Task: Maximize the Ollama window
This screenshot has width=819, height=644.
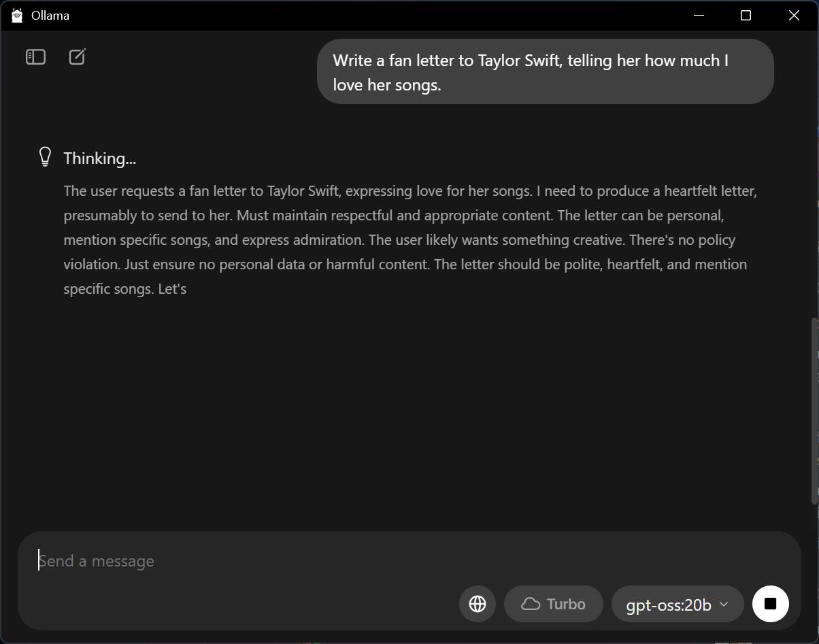Action: pyautogui.click(x=746, y=16)
